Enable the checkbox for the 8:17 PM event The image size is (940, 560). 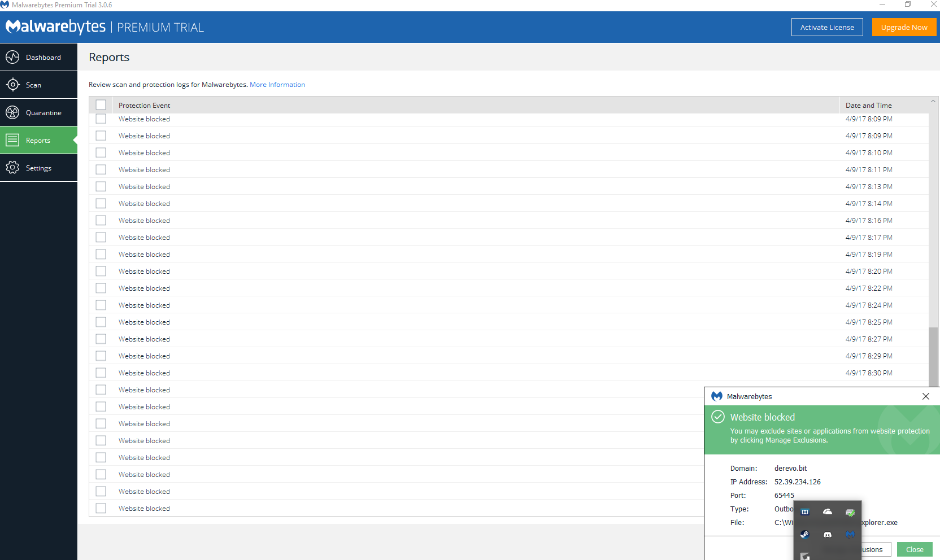[x=101, y=237]
